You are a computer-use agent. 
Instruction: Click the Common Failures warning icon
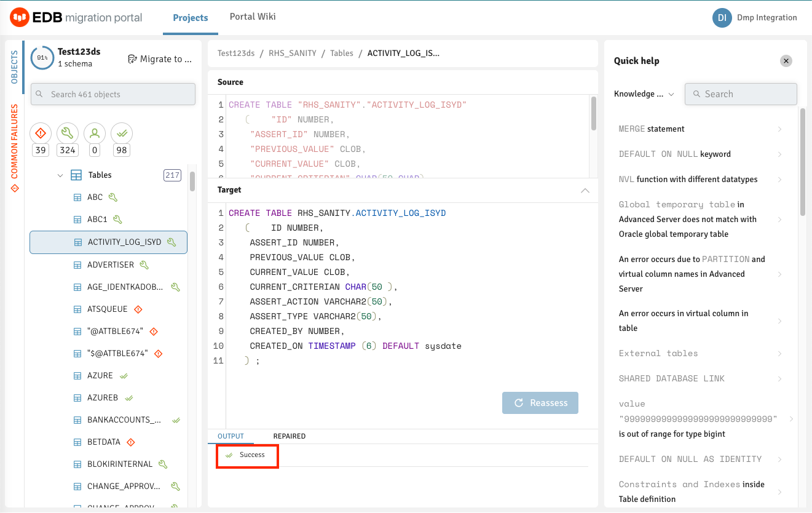pyautogui.click(x=15, y=188)
